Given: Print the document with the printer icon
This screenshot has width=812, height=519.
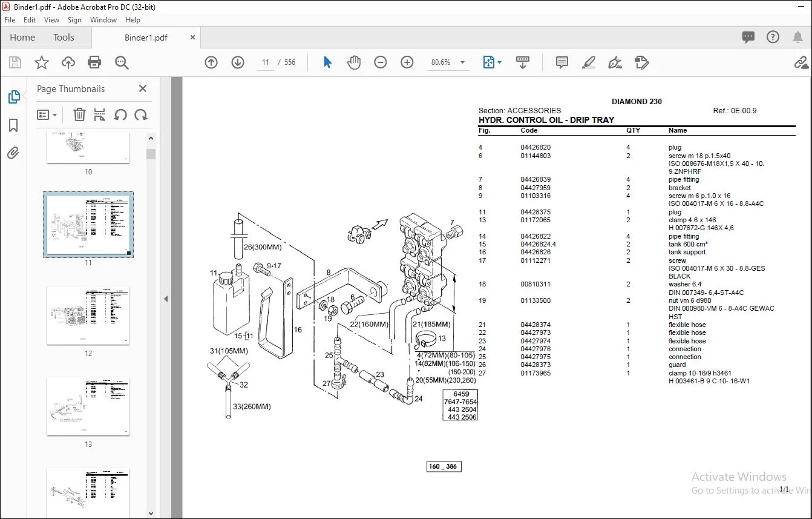Looking at the screenshot, I should (x=94, y=62).
